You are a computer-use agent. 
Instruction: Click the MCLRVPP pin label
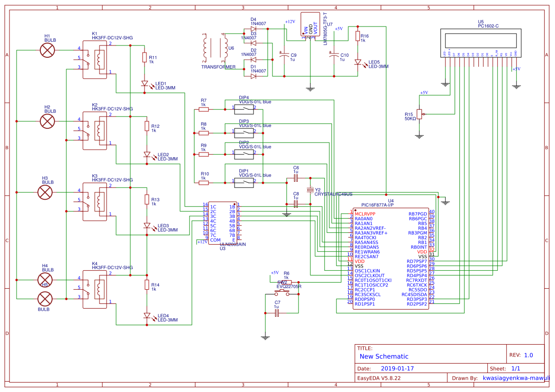[x=365, y=214]
